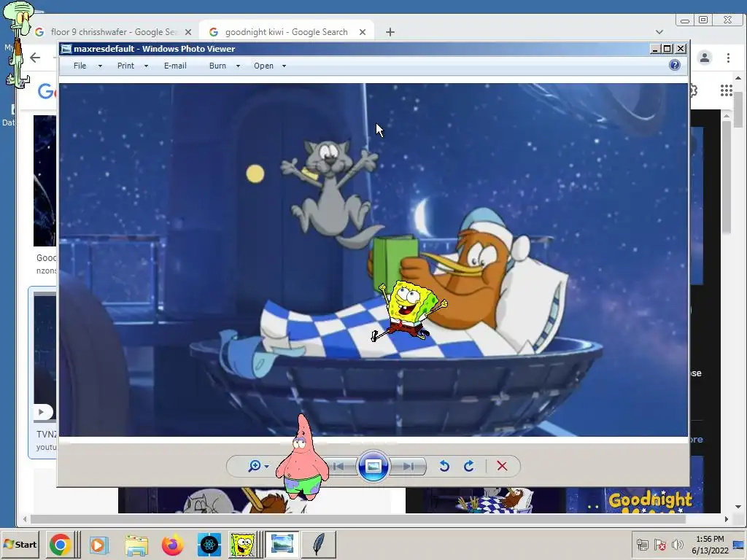
Task: Open media player from the taskbar
Action: coord(98,545)
